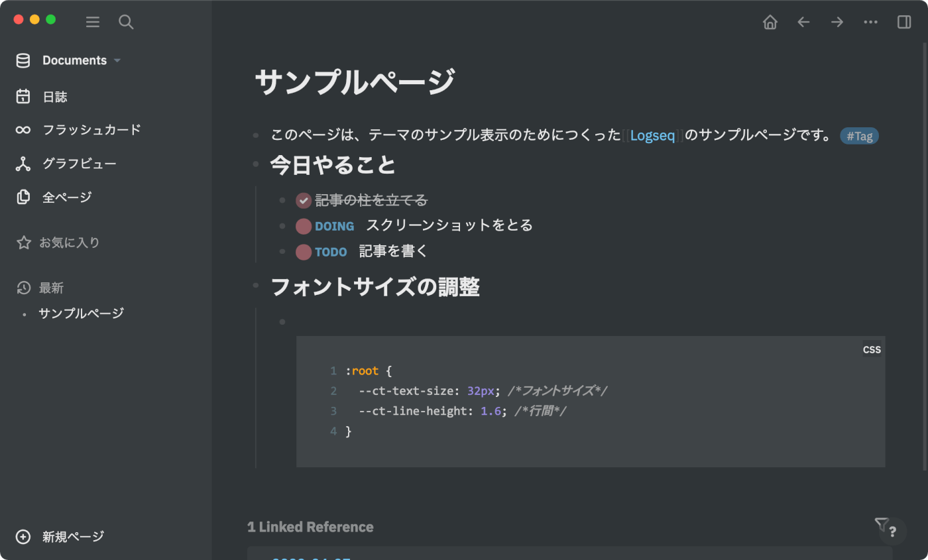Open the three-dot more options menu
The height and width of the screenshot is (560, 928).
coord(870,22)
